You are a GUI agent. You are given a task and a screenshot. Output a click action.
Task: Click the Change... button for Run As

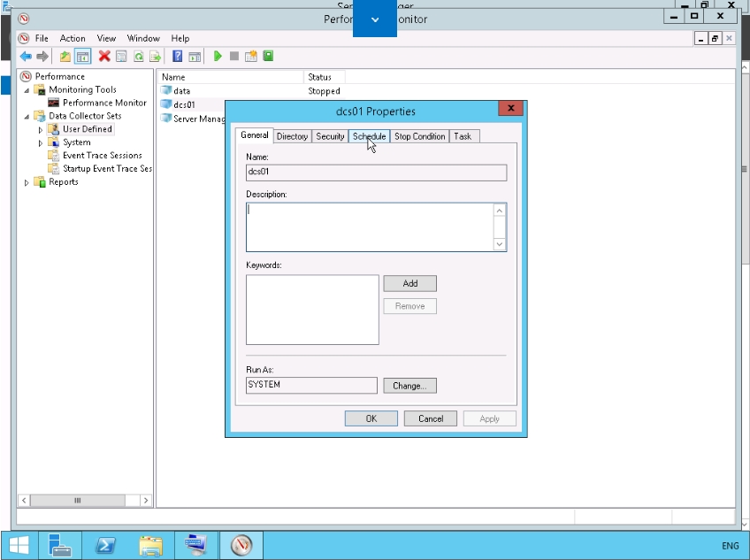coord(409,386)
